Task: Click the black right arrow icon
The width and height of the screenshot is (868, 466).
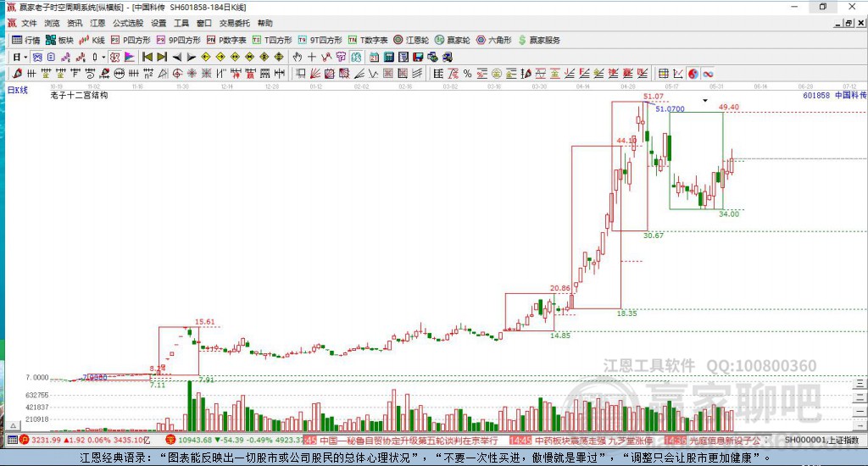Action: (x=192, y=57)
